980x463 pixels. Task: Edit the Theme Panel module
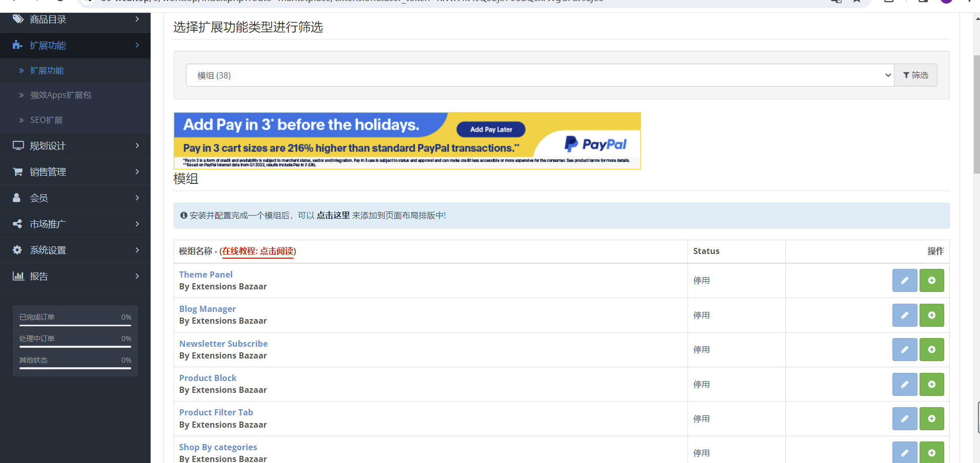tap(905, 280)
